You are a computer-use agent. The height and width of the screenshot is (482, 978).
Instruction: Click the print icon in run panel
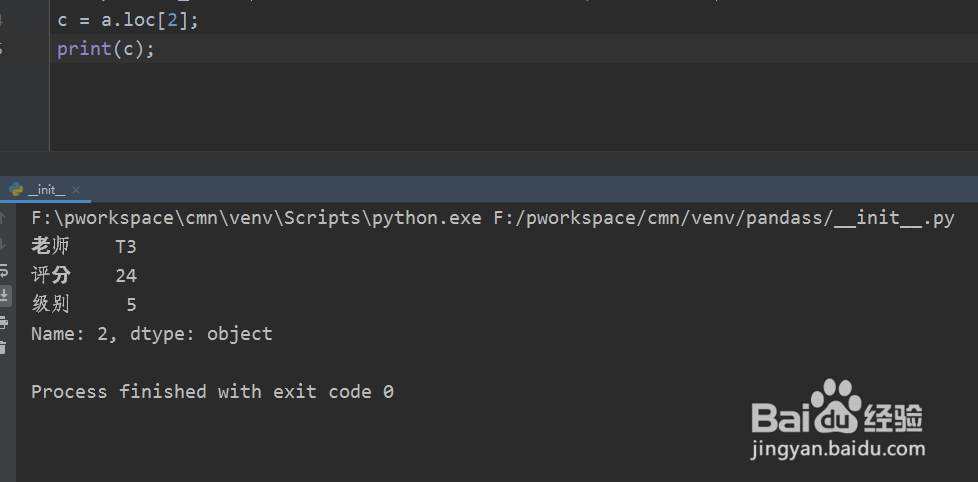tap(4, 322)
